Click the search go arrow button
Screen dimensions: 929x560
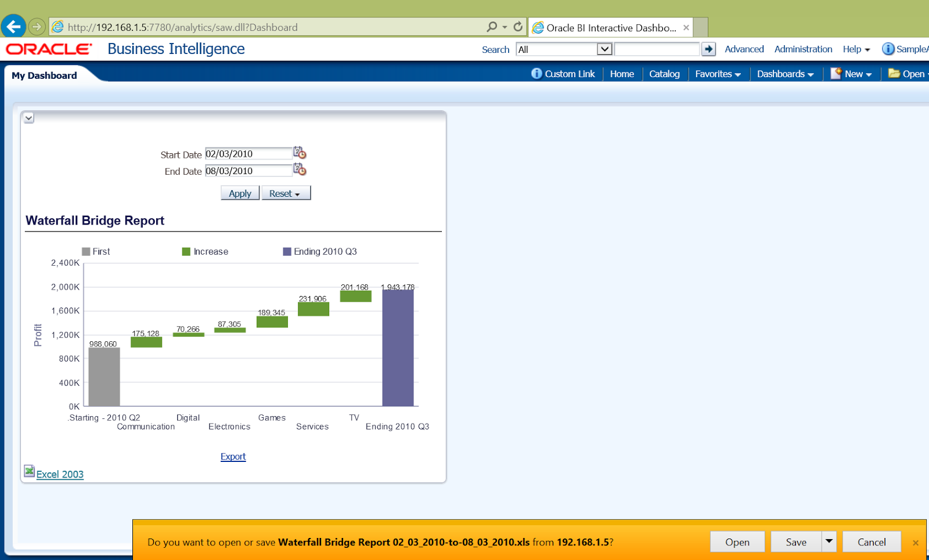point(708,49)
